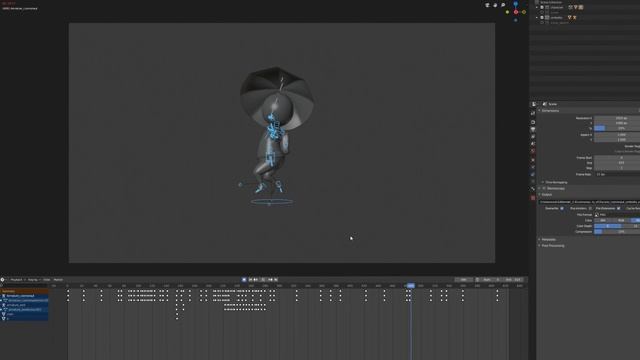Select RGB color mode
The height and width of the screenshot is (360, 640).
(x=621, y=220)
